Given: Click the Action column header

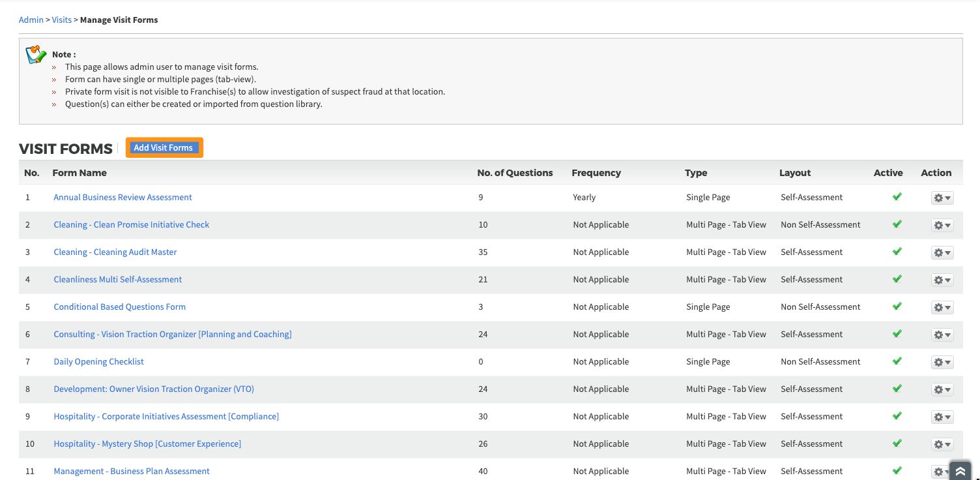Looking at the screenshot, I should tap(936, 173).
